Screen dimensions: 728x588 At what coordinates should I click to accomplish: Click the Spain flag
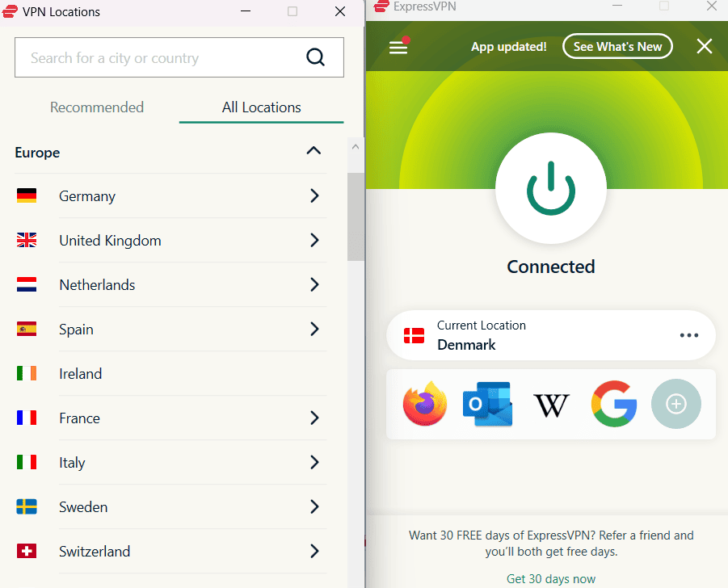tap(27, 329)
